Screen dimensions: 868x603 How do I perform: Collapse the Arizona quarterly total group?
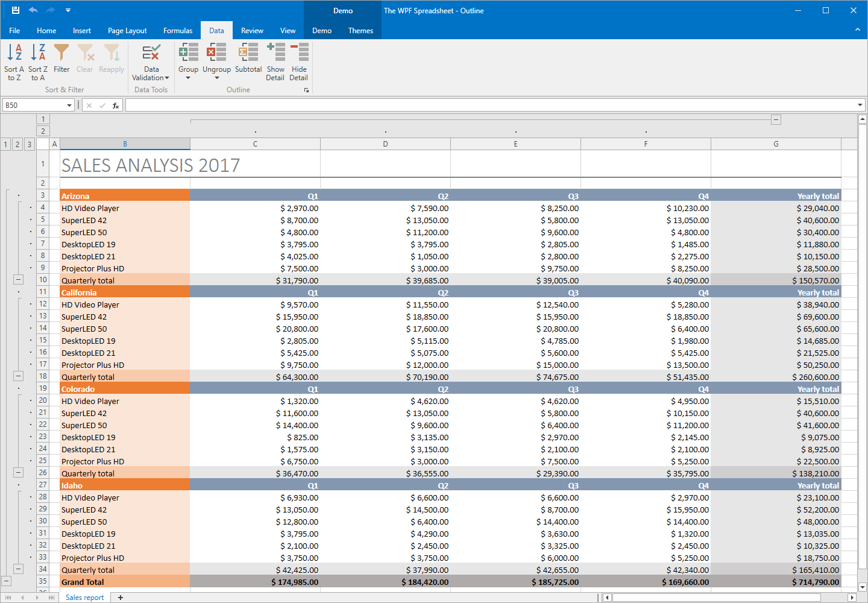tap(18, 279)
